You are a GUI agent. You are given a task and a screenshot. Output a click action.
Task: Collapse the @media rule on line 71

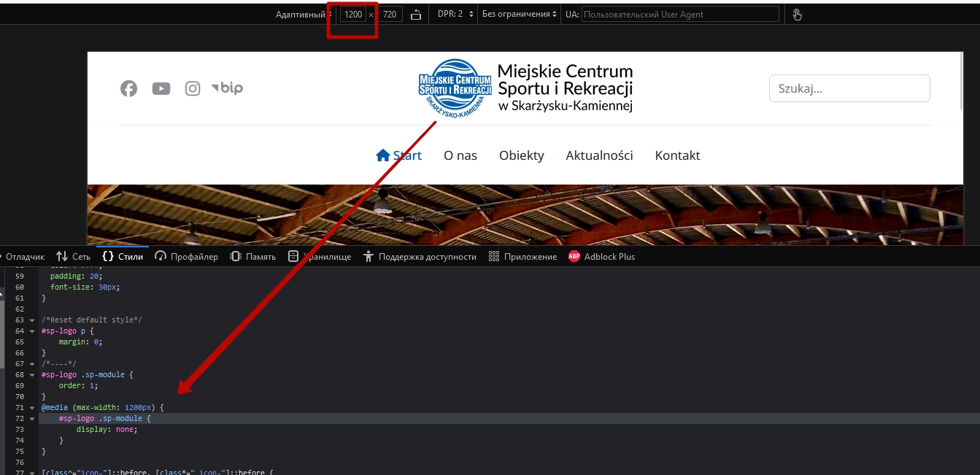32,408
